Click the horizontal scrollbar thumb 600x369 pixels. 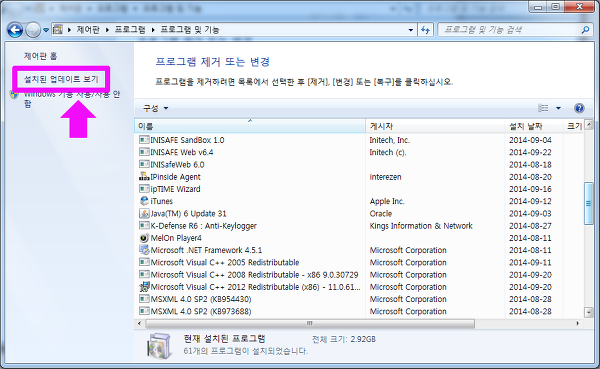coord(310,323)
